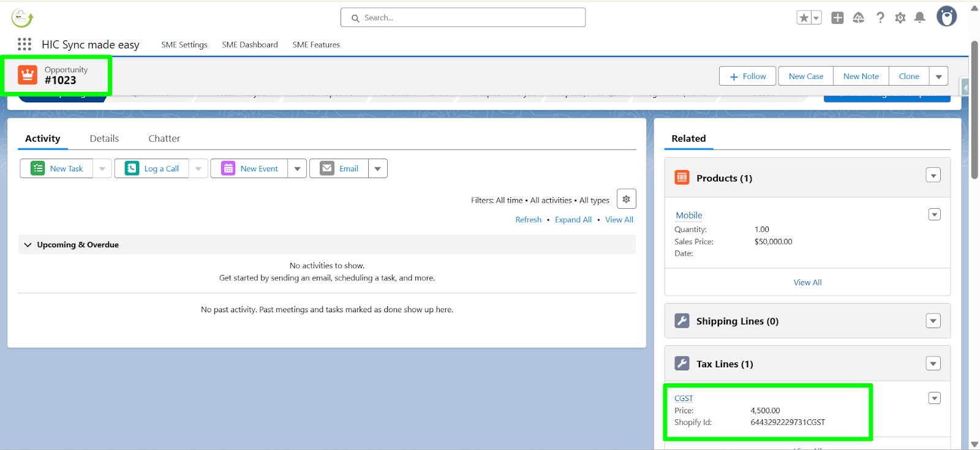Open the SME Settings nav item
This screenshot has height=450, width=980.
[184, 45]
